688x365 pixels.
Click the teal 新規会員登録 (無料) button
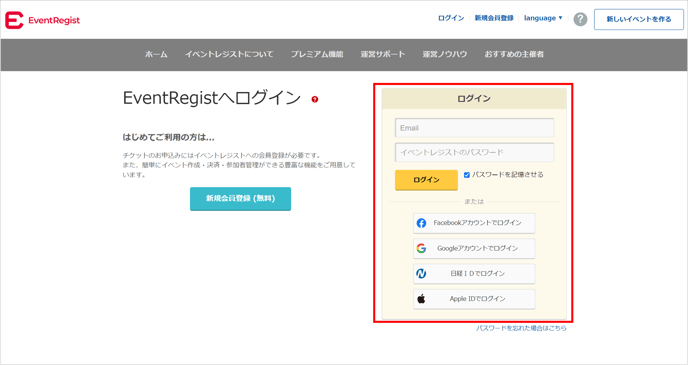click(240, 199)
